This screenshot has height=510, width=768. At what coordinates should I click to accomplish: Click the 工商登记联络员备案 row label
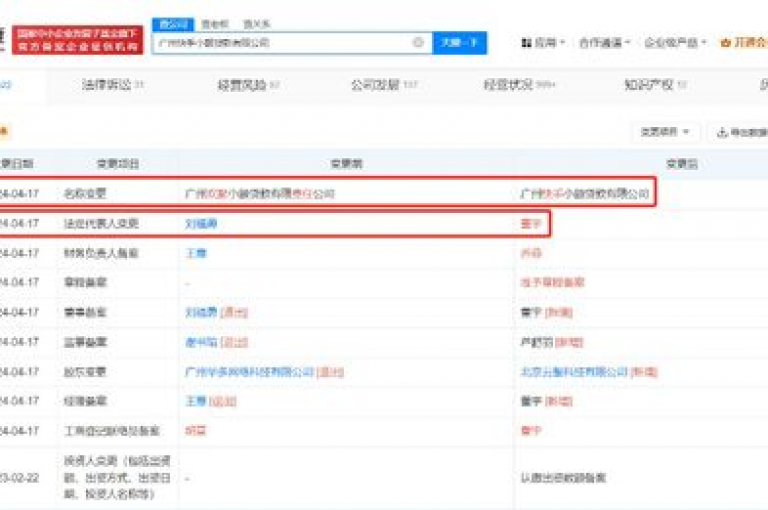[x=112, y=431]
